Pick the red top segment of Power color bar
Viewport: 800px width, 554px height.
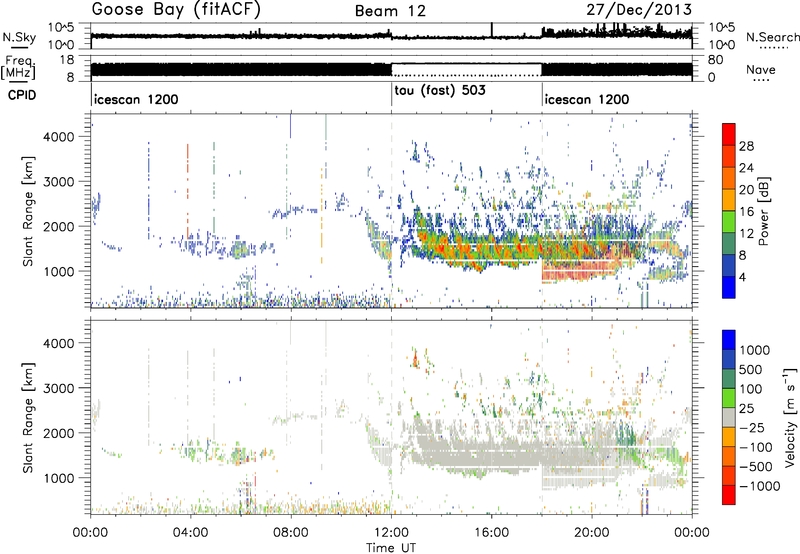coord(729,135)
